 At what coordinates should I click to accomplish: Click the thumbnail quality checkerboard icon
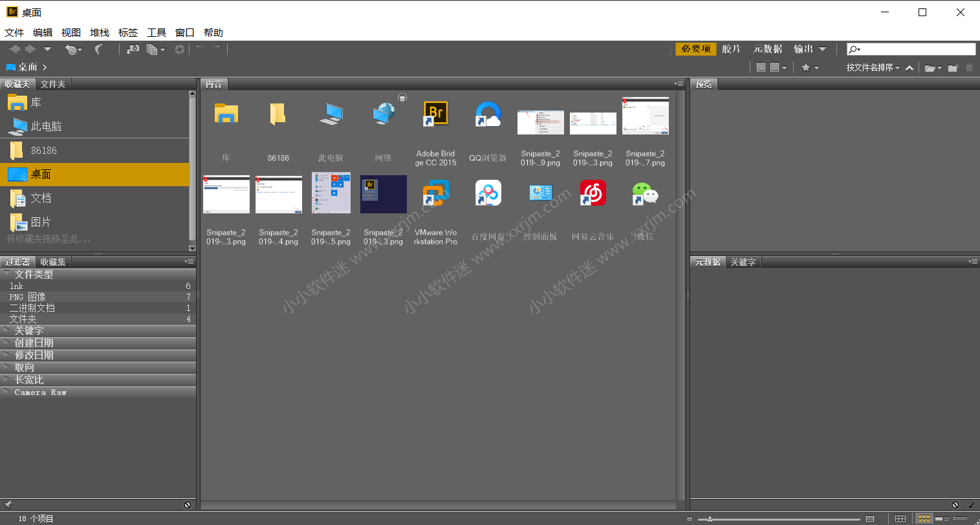point(761,67)
